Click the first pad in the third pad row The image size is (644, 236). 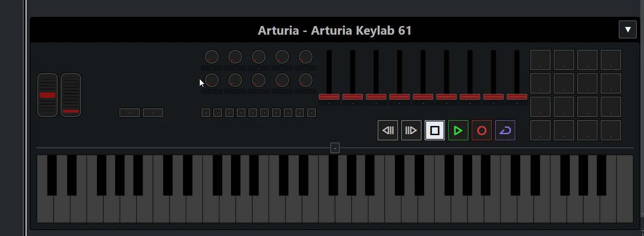coord(540,107)
